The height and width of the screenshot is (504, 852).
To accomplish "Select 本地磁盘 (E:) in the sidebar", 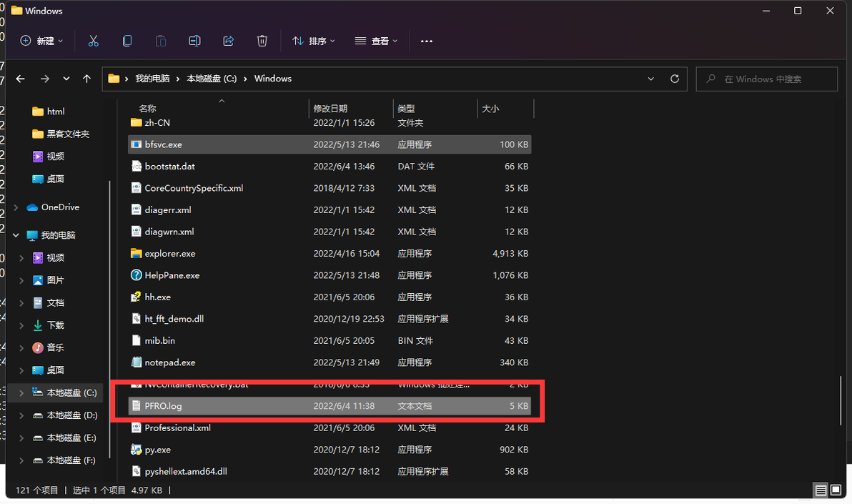I will tap(64, 438).
